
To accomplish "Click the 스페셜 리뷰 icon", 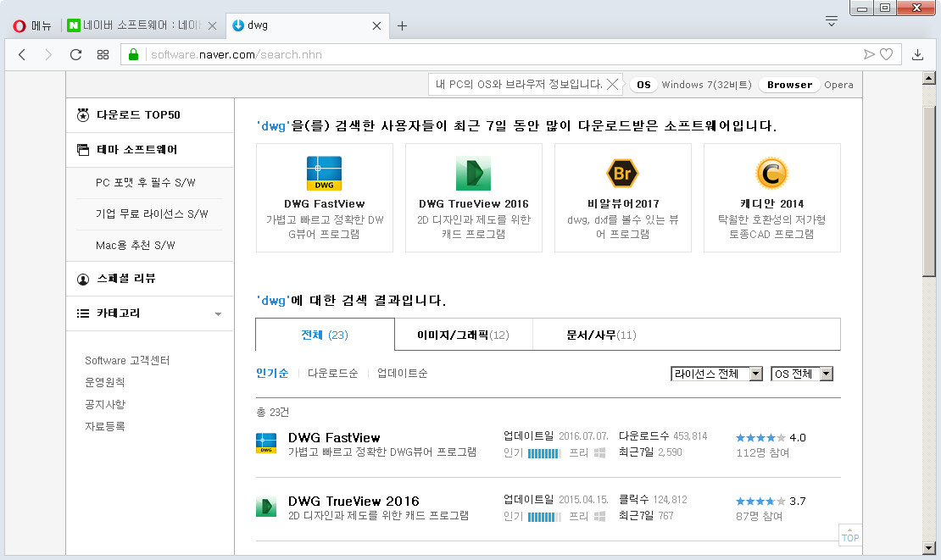I will (x=83, y=279).
